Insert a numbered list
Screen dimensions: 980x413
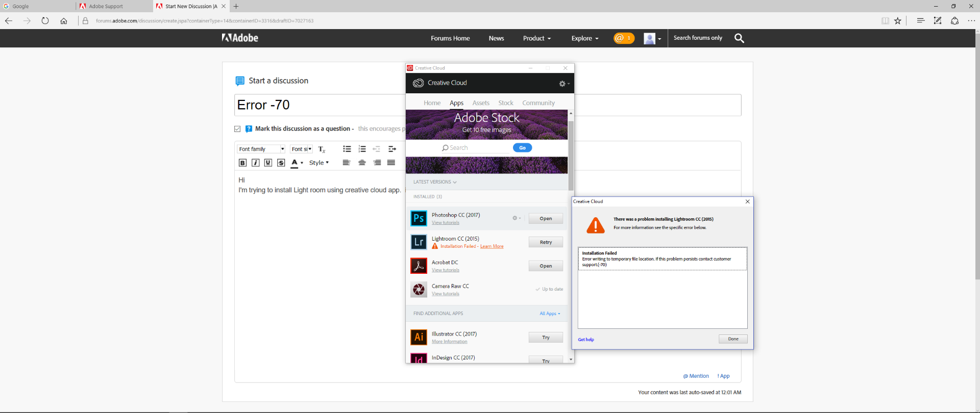tap(362, 149)
